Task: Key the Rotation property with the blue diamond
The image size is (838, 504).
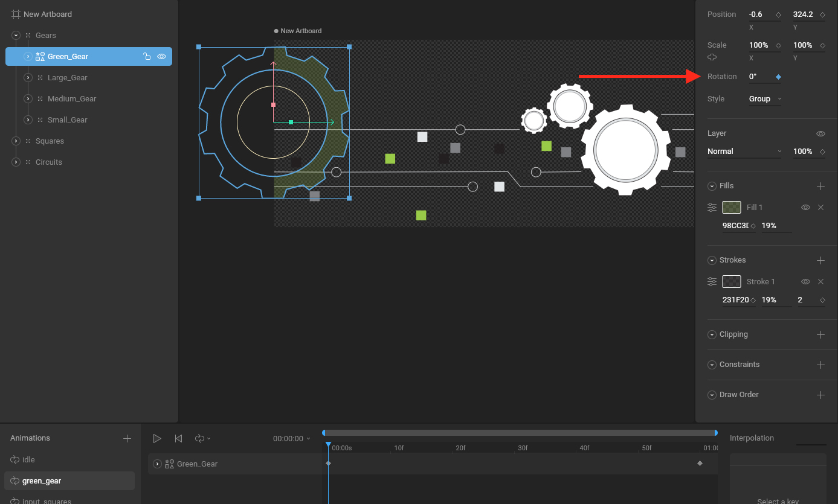Action: [778, 77]
